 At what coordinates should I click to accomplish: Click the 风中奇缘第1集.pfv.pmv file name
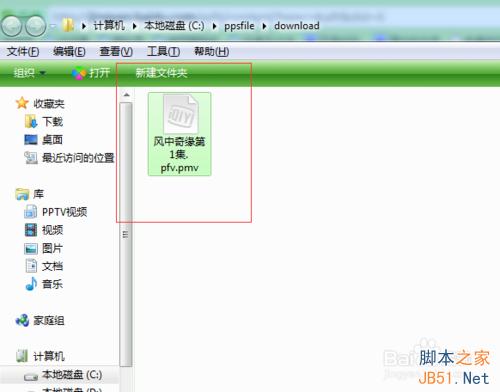point(179,154)
